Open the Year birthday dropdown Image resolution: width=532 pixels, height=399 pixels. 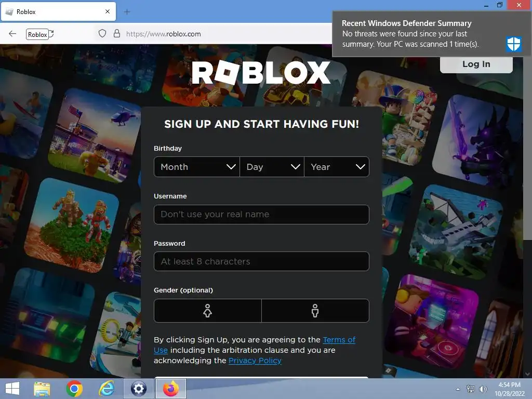click(337, 167)
